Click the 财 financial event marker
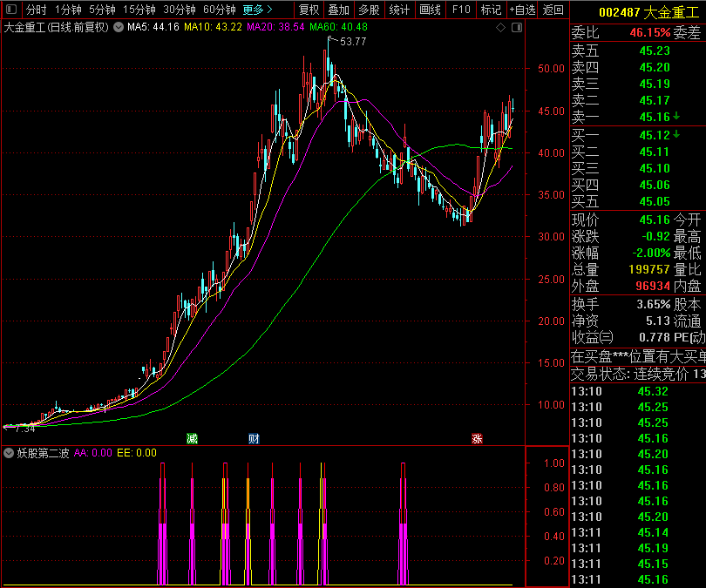706x588 pixels. pyautogui.click(x=254, y=438)
